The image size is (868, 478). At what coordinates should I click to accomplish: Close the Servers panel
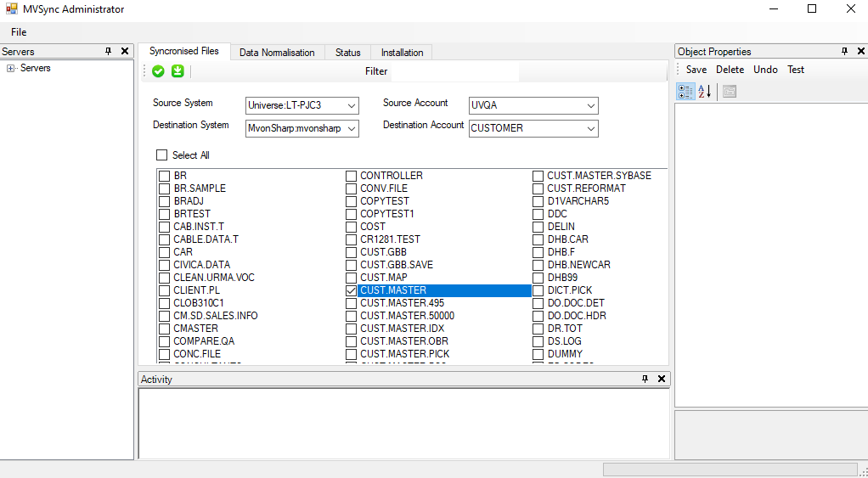pyautogui.click(x=125, y=52)
